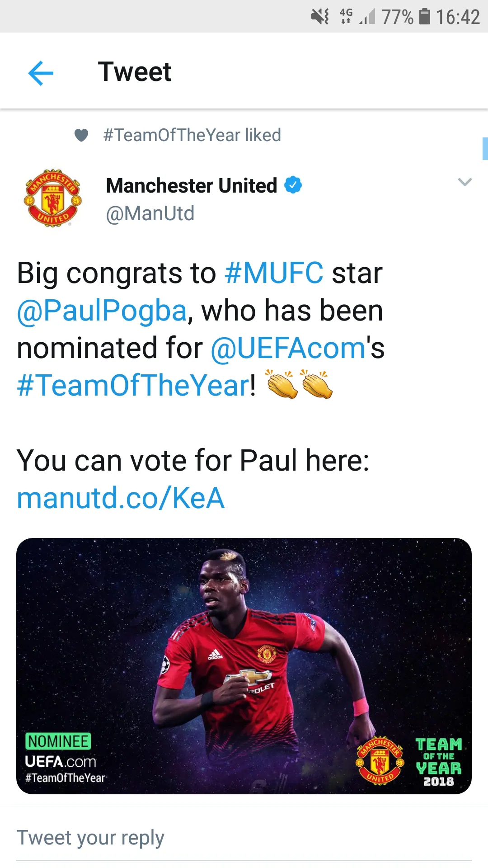Open the @PaulPogba mention
The height and width of the screenshot is (868, 488).
[x=102, y=311]
